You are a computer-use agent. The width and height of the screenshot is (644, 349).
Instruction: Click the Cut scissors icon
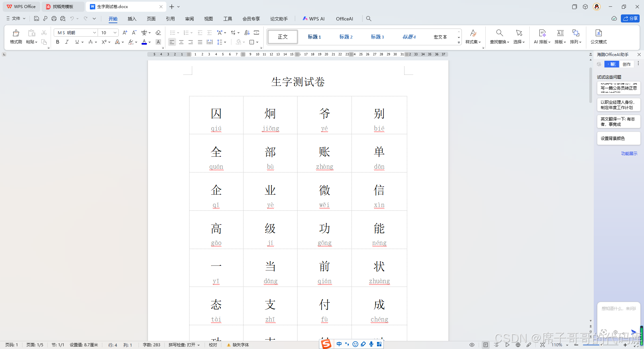click(44, 33)
